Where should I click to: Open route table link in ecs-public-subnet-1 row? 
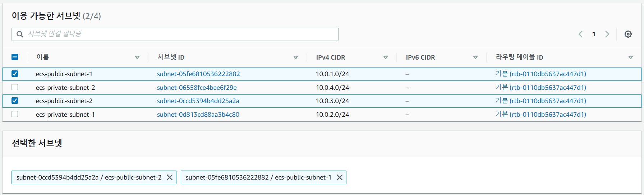click(x=541, y=74)
